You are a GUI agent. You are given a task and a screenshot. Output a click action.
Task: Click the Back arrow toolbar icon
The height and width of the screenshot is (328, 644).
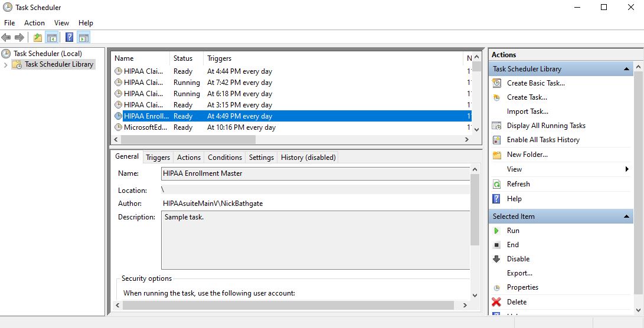6,38
